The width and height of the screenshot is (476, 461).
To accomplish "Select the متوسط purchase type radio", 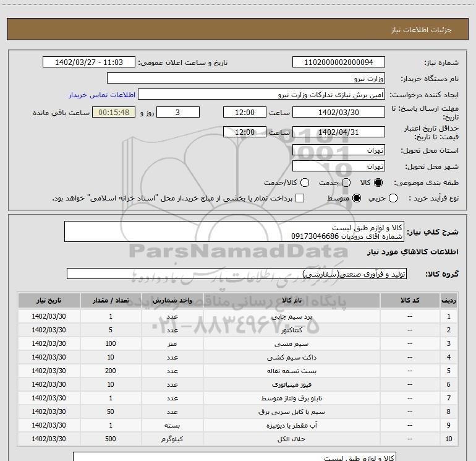I will pos(357,198).
